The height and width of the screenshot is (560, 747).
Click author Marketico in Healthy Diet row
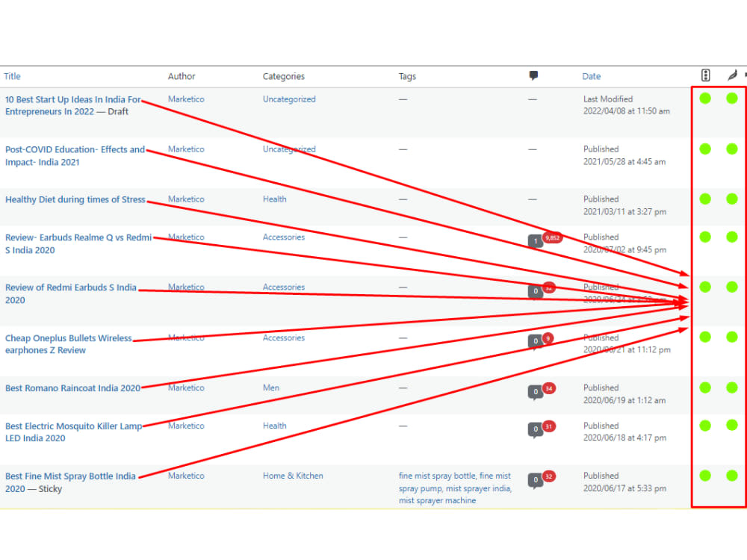[x=186, y=199]
